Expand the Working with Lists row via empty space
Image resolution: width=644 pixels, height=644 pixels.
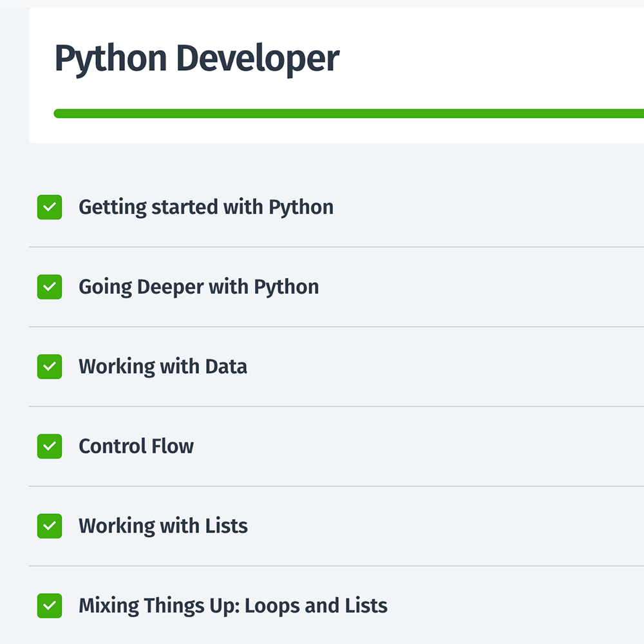(444, 526)
